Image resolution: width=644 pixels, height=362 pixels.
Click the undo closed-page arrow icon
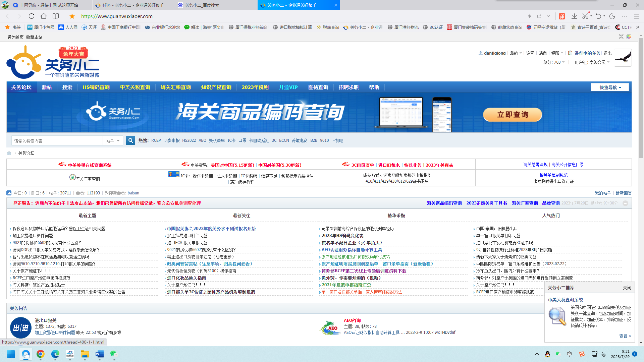pos(598,16)
